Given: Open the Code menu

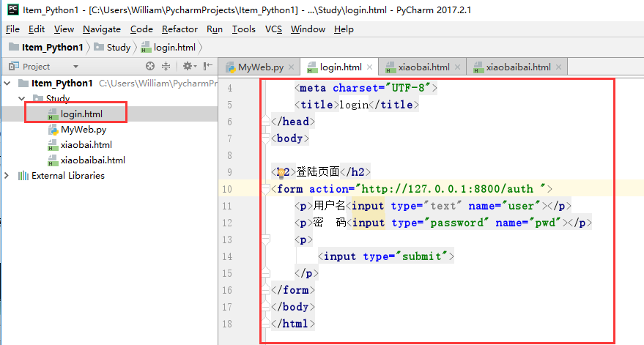Looking at the screenshot, I should click(141, 29).
